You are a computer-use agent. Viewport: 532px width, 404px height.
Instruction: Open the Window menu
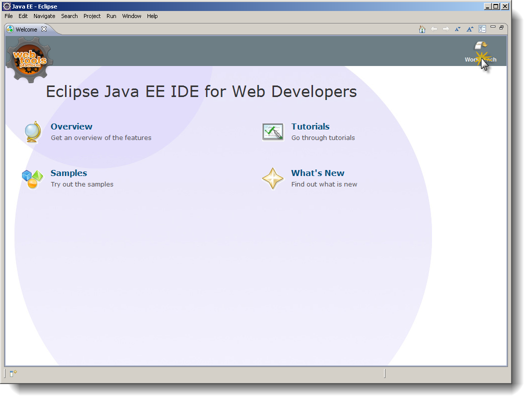click(131, 16)
